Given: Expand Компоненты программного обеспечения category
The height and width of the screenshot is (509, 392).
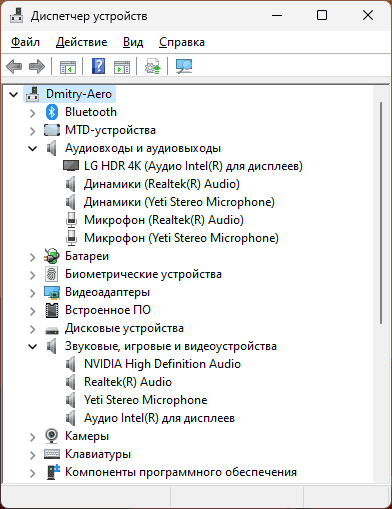Looking at the screenshot, I should pyautogui.click(x=32, y=473).
